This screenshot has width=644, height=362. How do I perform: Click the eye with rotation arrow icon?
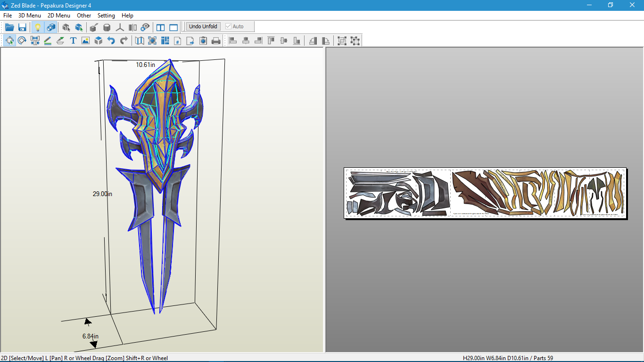[145, 27]
